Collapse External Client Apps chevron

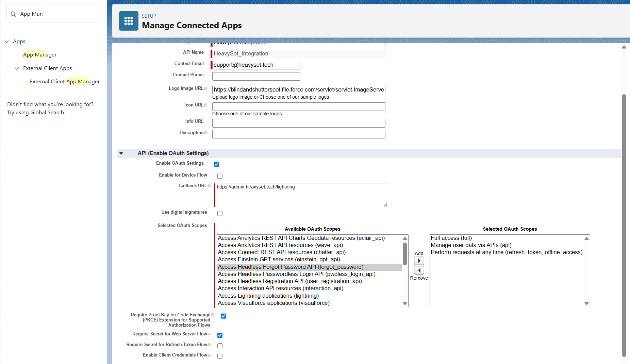pyautogui.click(x=17, y=68)
